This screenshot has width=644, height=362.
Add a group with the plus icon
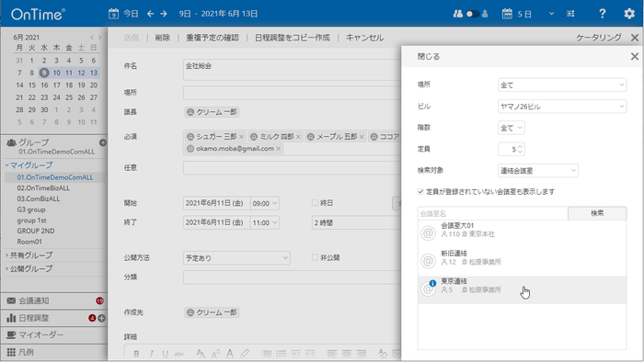click(103, 142)
